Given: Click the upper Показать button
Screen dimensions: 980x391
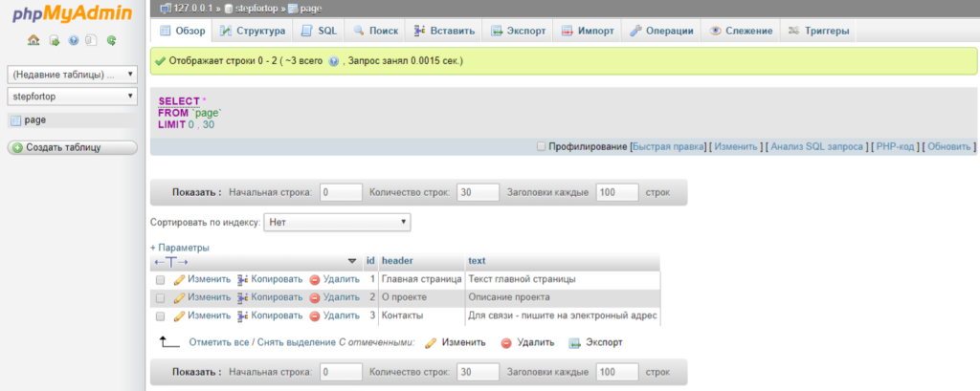Looking at the screenshot, I should (x=197, y=192).
